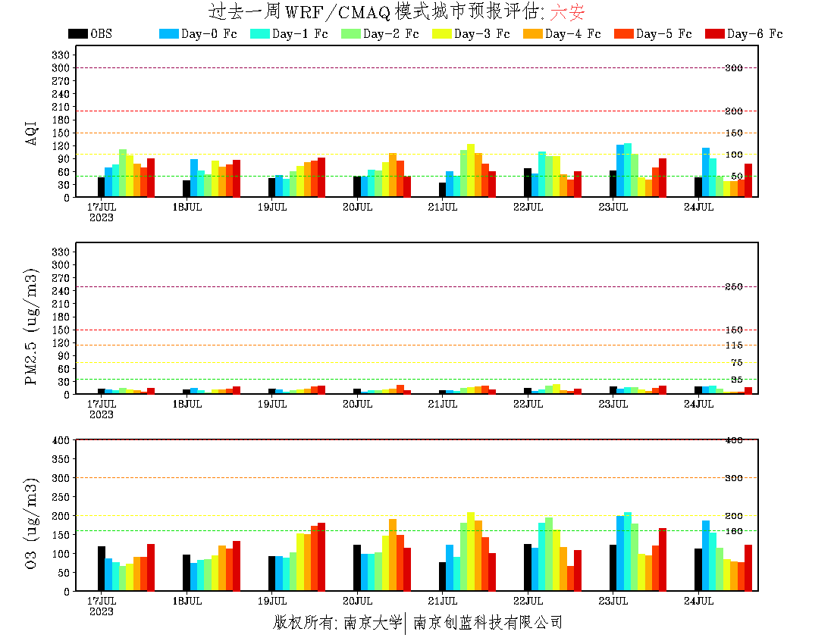Click the '350' tick label on O3 y-axis
Viewport: 834px width, 644px height.
coord(61,459)
